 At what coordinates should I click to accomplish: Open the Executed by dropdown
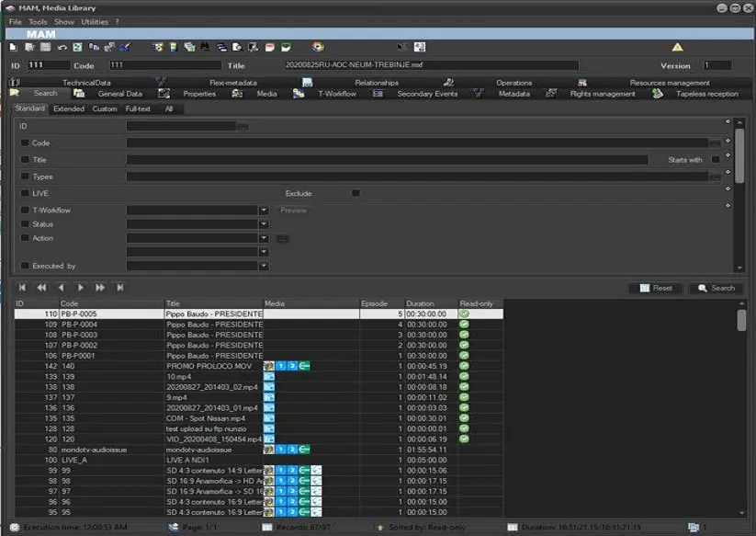point(264,266)
